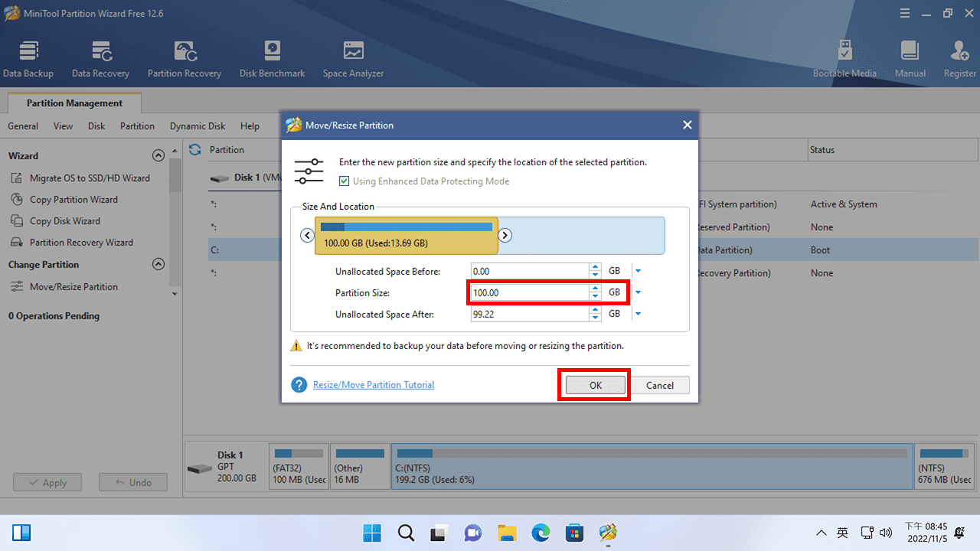Select the Partition Recovery tool
The height and width of the screenshot is (551, 980).
pyautogui.click(x=184, y=57)
